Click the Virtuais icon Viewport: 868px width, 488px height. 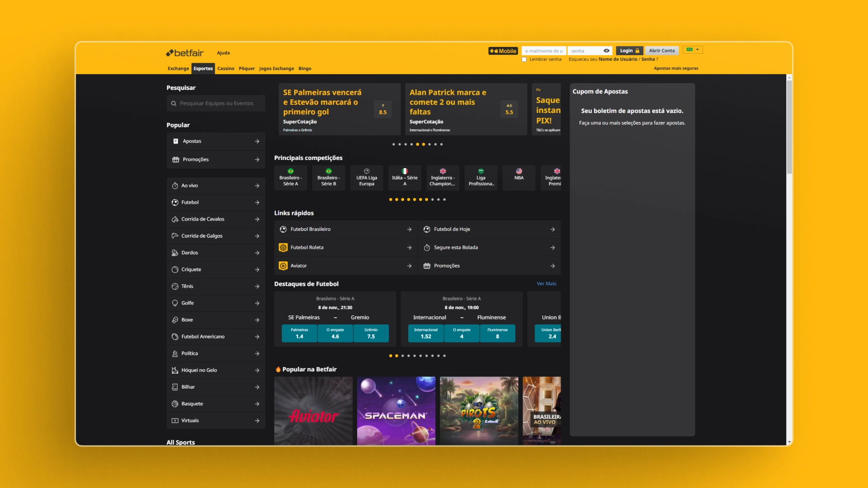[x=175, y=421]
